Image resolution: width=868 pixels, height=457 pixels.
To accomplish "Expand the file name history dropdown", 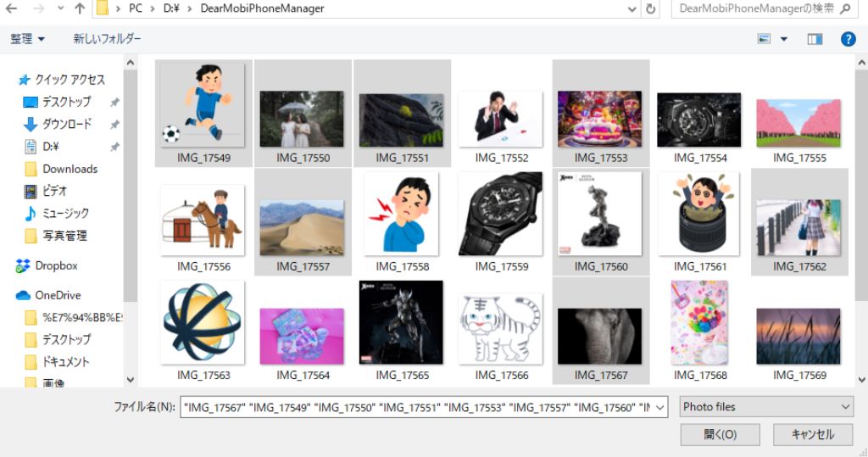I will 660,407.
